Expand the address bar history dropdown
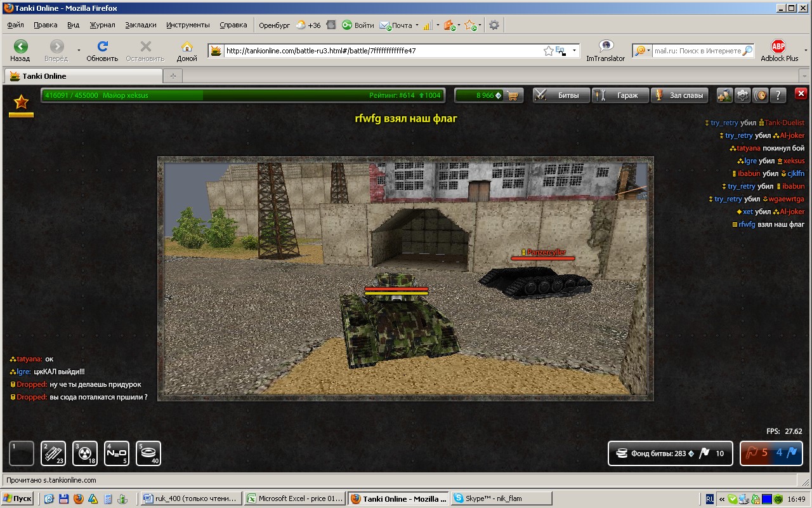Viewport: 812px width, 508px height. coord(574,51)
